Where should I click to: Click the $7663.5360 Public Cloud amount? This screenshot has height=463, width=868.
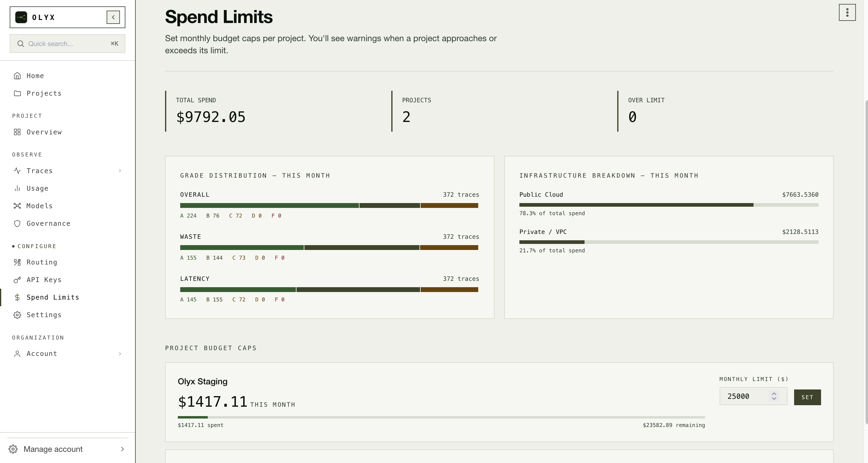(x=800, y=195)
